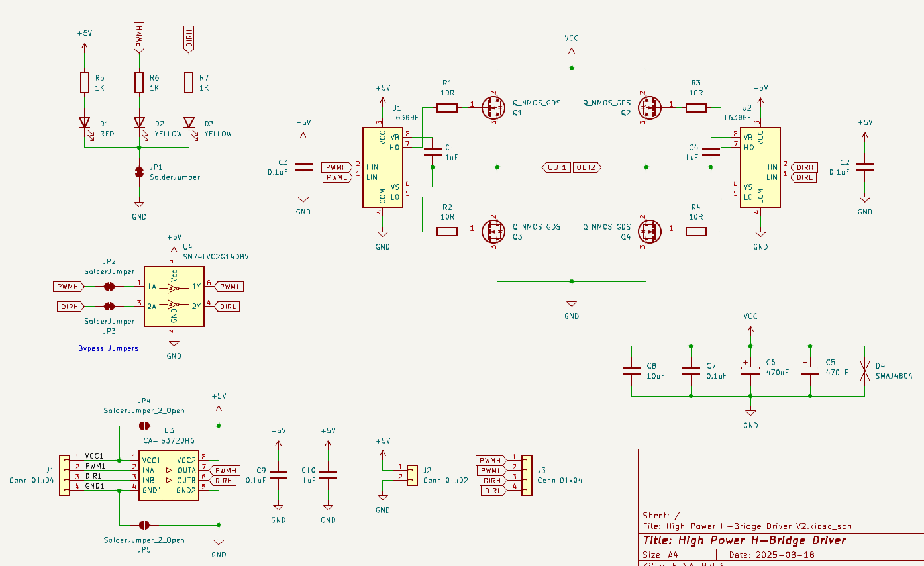Screen dimensions: 924x566
Task: Select the U3 CA-IS3720HG isolator body
Action: pyautogui.click(x=168, y=476)
